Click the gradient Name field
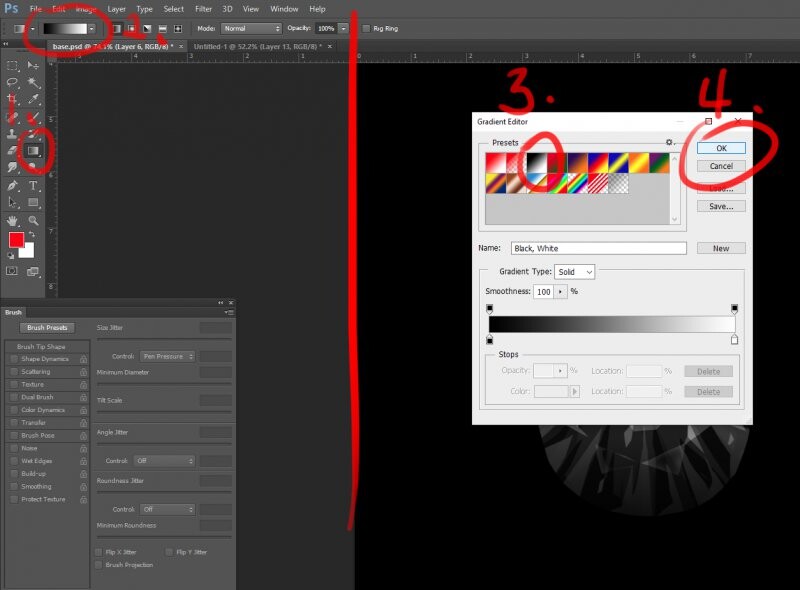This screenshot has width=800, height=590. 598,248
